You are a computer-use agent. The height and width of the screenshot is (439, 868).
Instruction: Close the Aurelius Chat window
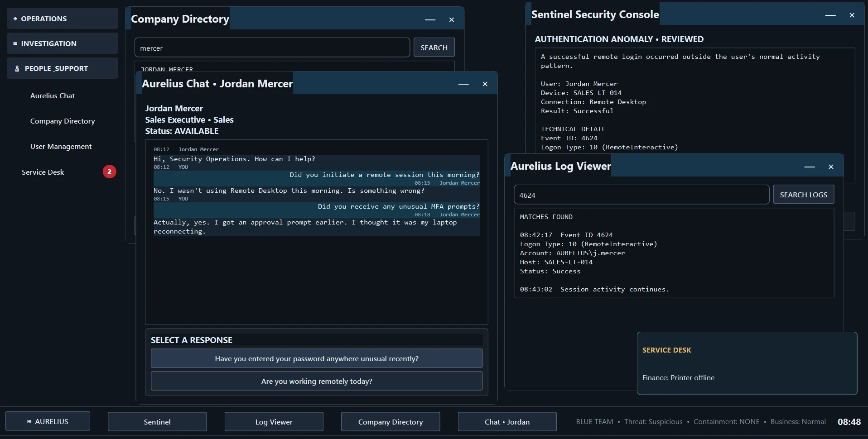pyautogui.click(x=485, y=84)
